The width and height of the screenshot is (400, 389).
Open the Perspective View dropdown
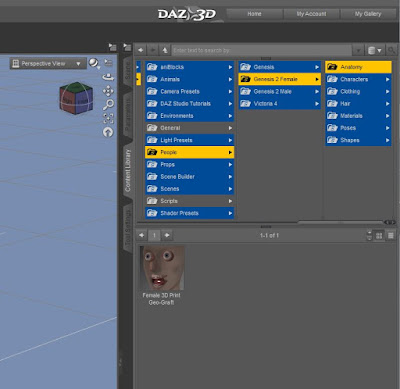pos(48,63)
